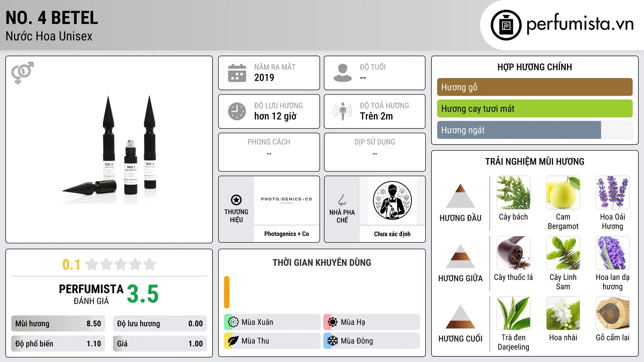Click the user rating value 0.1
The width and height of the screenshot is (644, 362).
[71, 265]
